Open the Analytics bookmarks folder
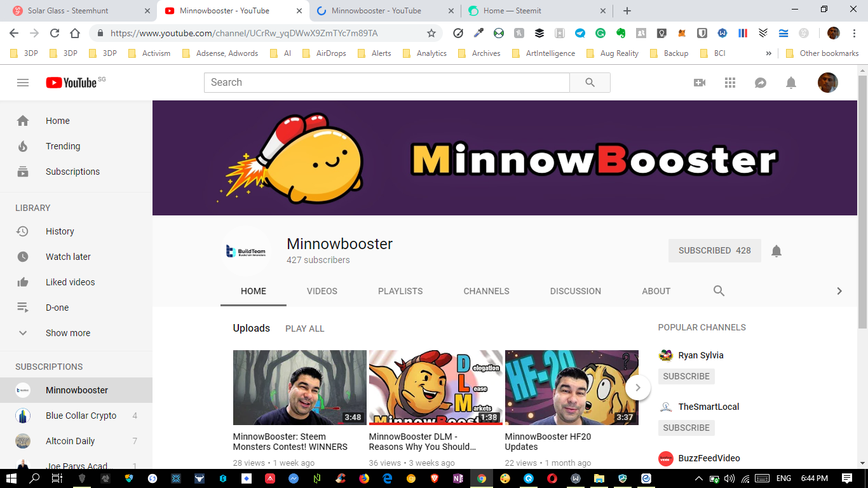This screenshot has height=488, width=868. coord(424,53)
